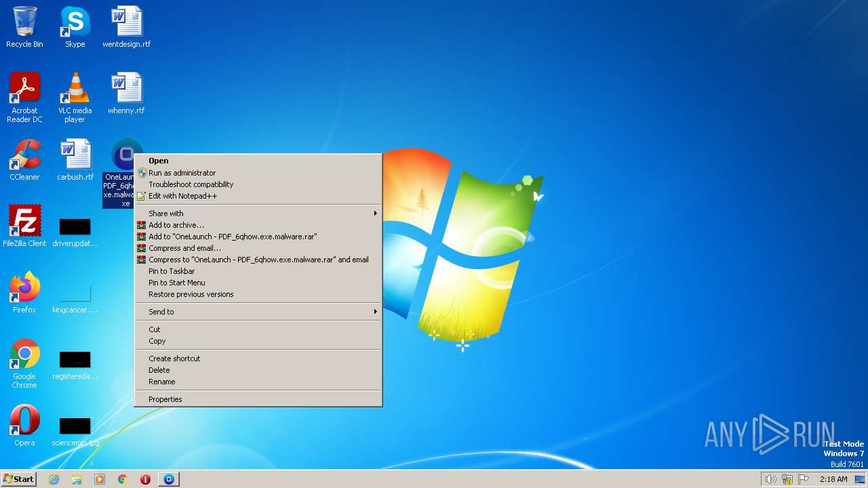Compress to malware.rar and email
The height and width of the screenshot is (488, 868).
[258, 260]
